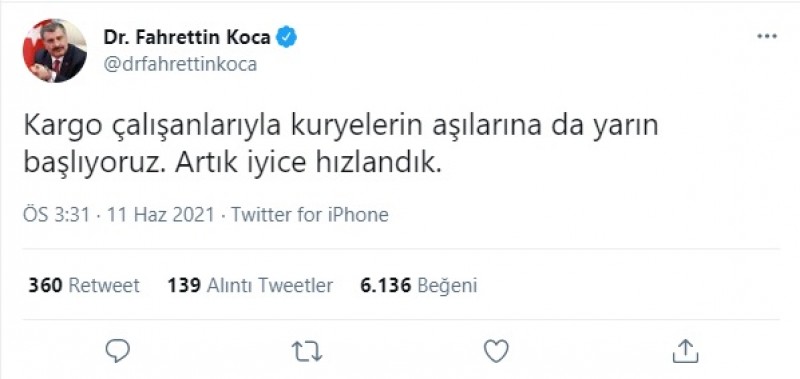Click the reply speech bubble icon
Screen dimensions: 800x379
coord(118,351)
